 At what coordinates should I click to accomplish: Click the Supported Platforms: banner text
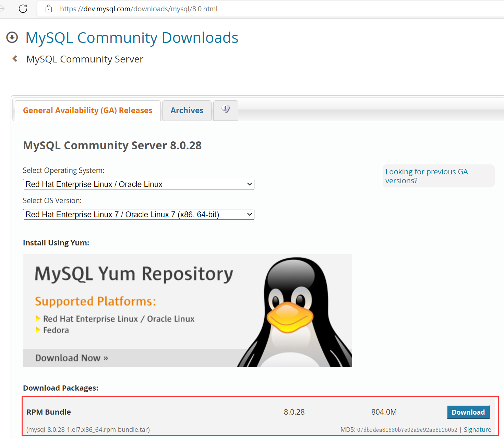click(96, 301)
